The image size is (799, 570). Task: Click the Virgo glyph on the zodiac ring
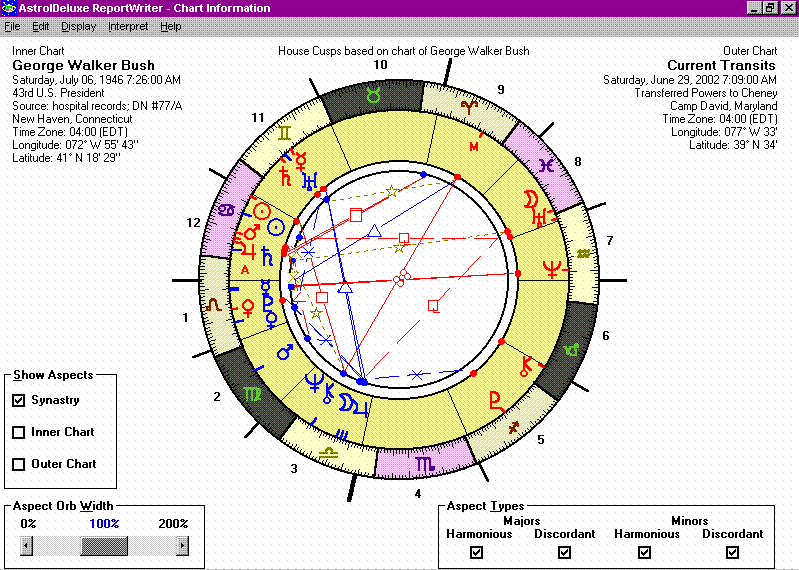coord(252,394)
